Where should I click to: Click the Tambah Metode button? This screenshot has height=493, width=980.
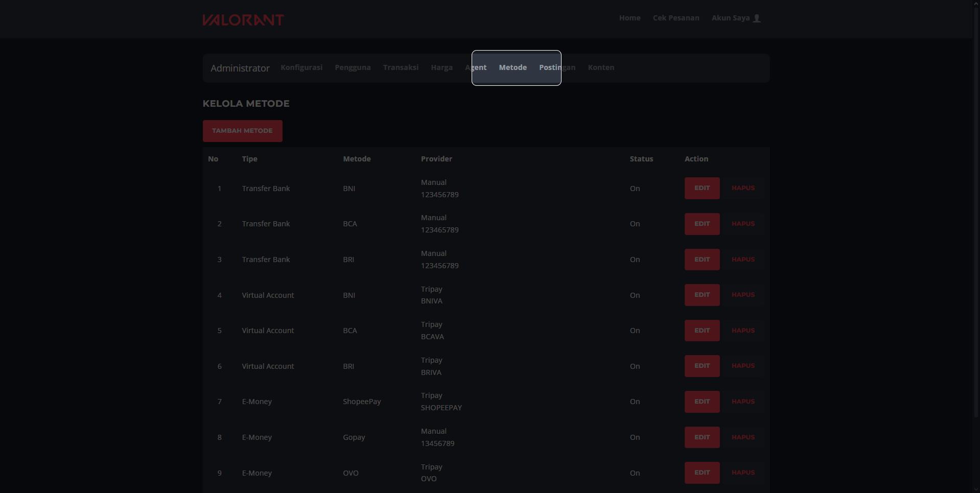coord(242,131)
